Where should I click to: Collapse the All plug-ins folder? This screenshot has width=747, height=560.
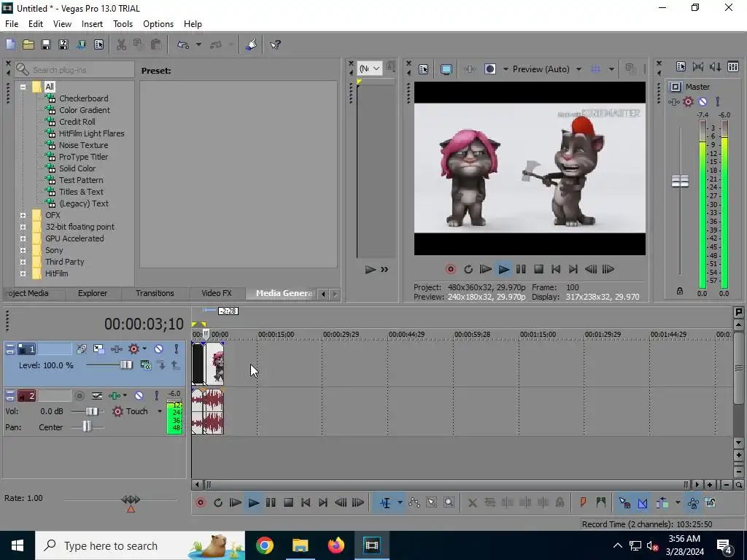[23, 87]
